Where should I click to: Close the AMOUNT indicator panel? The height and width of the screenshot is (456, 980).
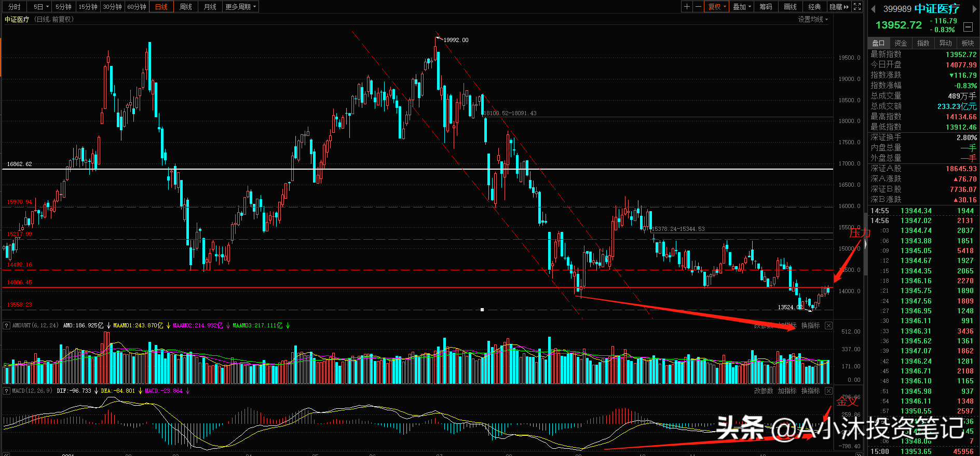click(828, 326)
